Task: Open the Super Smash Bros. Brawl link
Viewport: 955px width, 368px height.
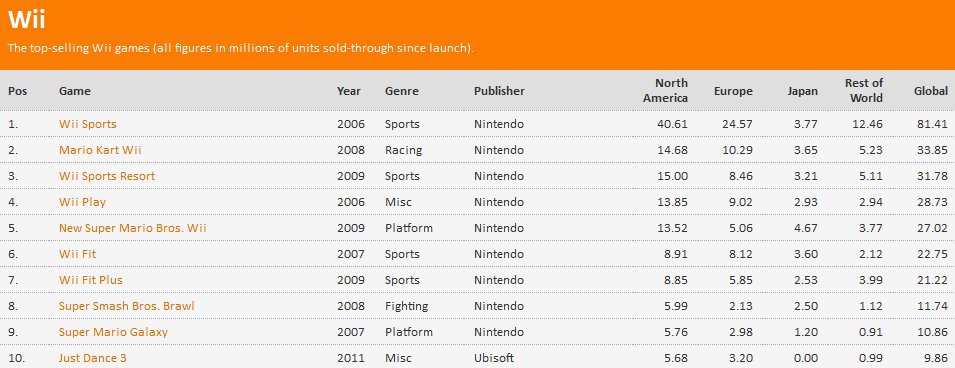Action: click(127, 306)
